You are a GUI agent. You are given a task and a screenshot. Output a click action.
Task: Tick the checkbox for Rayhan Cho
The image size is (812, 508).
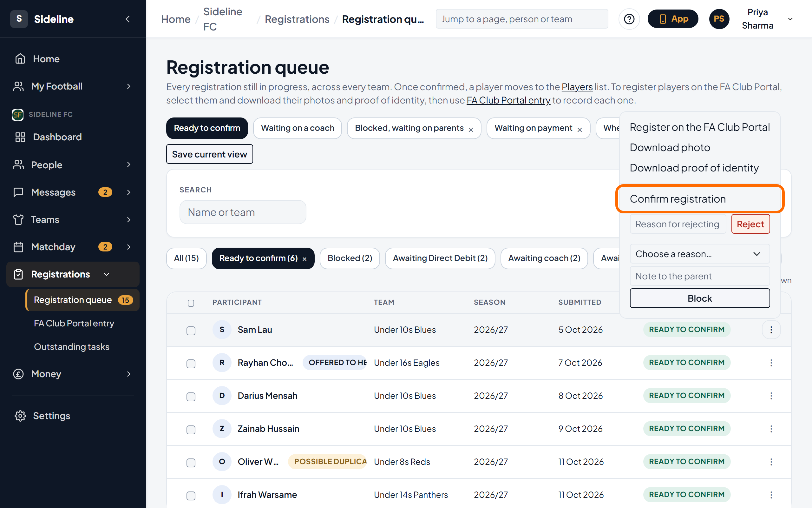pyautogui.click(x=191, y=364)
